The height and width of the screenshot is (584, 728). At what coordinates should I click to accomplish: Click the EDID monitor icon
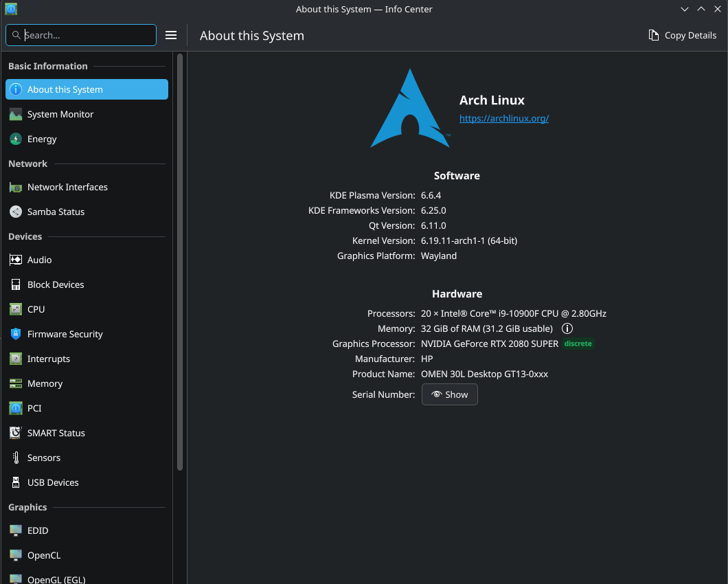[x=16, y=530]
